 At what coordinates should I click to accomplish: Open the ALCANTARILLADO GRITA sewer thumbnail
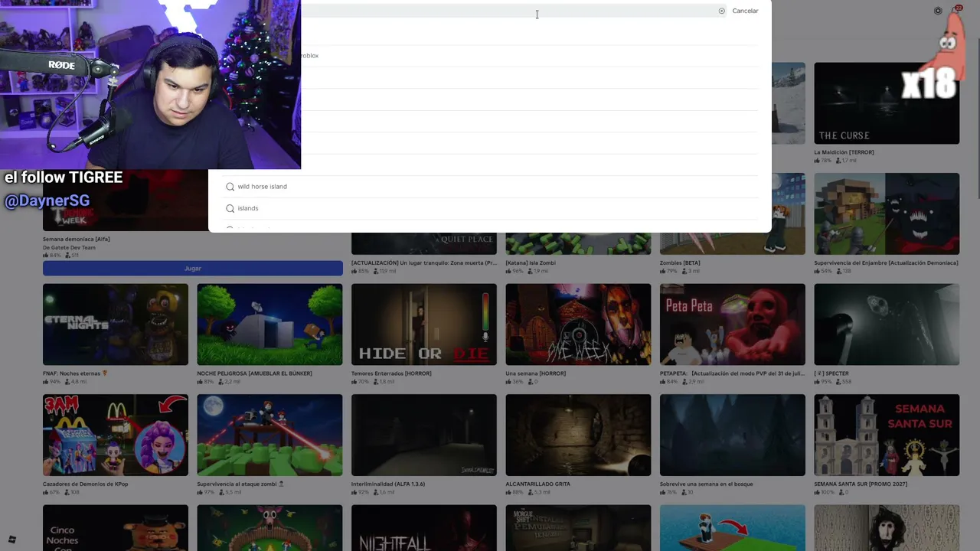[x=578, y=435]
